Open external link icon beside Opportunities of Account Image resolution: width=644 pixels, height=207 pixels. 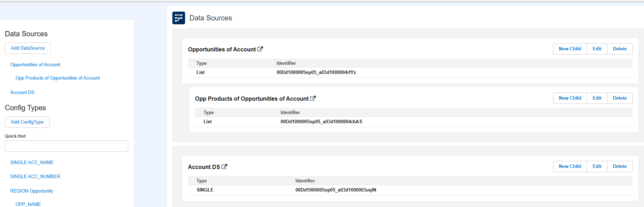[x=260, y=49]
